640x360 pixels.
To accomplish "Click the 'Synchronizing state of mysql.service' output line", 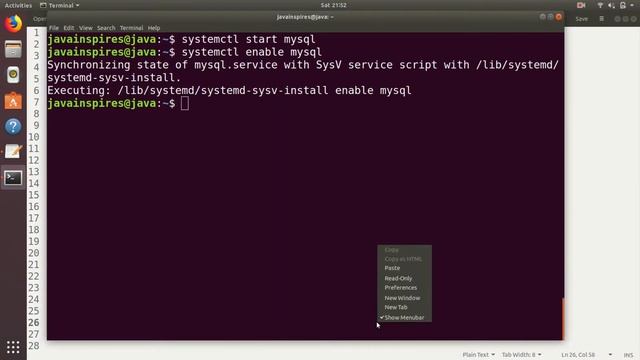I will point(303,65).
